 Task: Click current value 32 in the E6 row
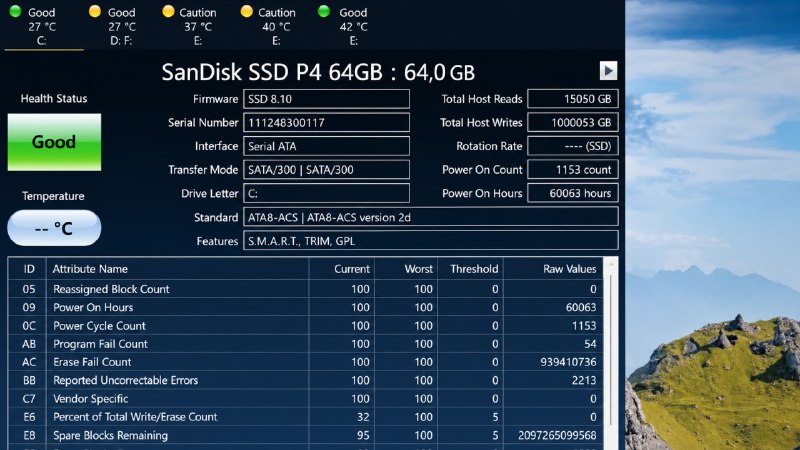[x=363, y=417]
